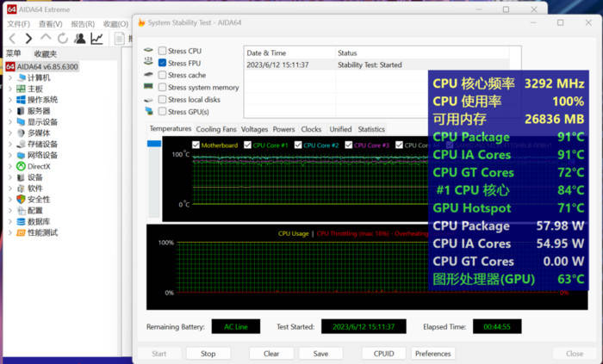This screenshot has height=364, width=603.
Task: Click the 存储设备 storage icon
Action: [22, 145]
